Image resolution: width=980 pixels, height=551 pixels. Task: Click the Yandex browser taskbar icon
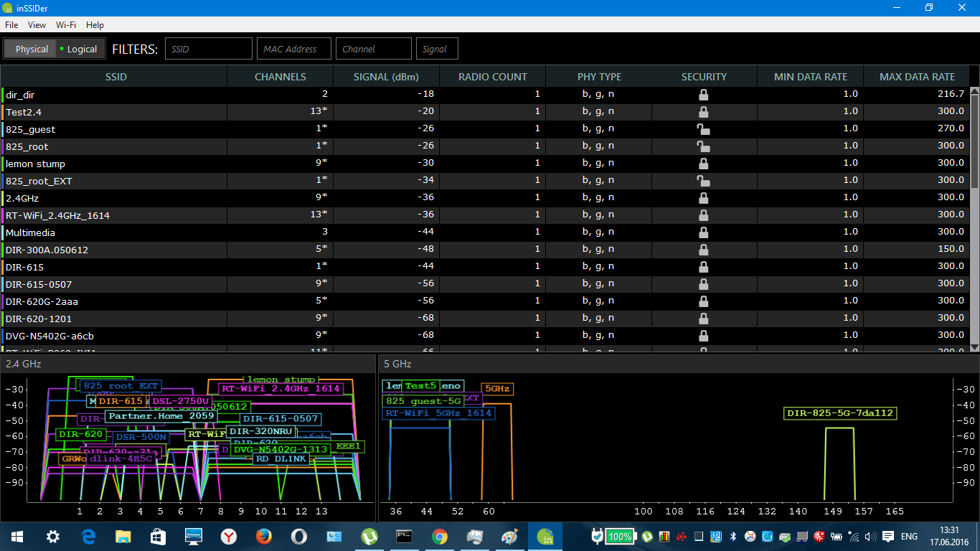[229, 537]
